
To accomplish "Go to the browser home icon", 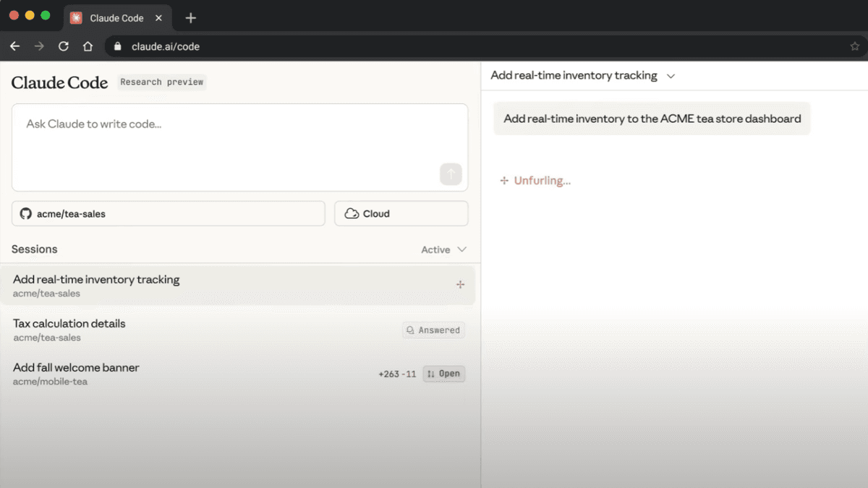I will (88, 46).
